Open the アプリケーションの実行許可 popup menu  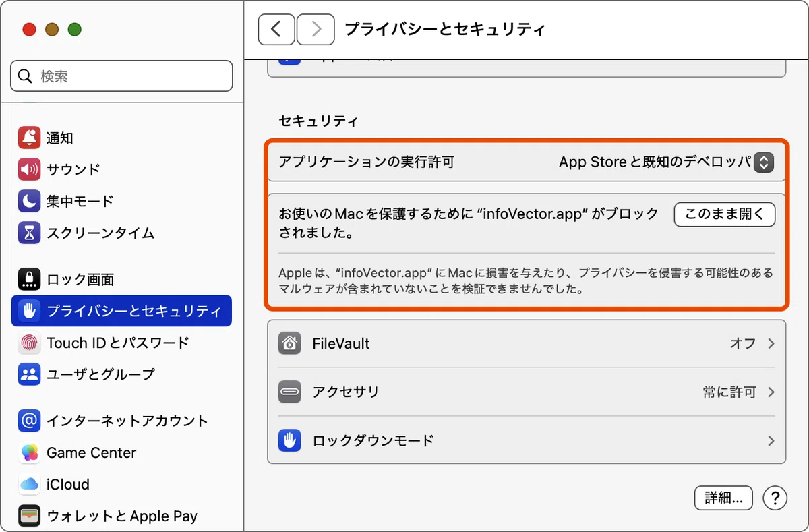pos(763,162)
